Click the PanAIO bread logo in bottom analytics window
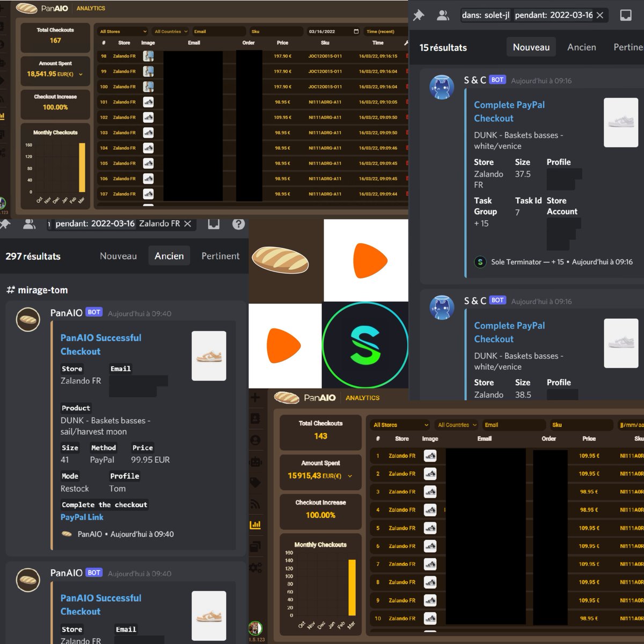 (x=287, y=398)
